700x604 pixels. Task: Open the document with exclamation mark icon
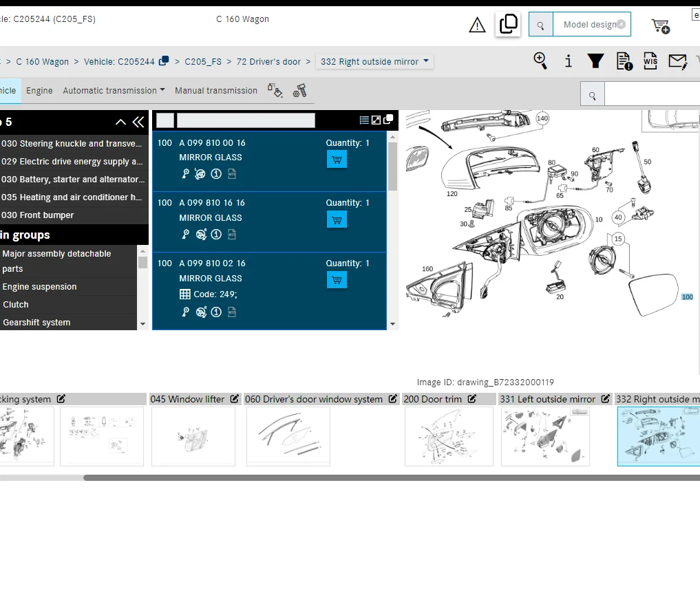(624, 61)
